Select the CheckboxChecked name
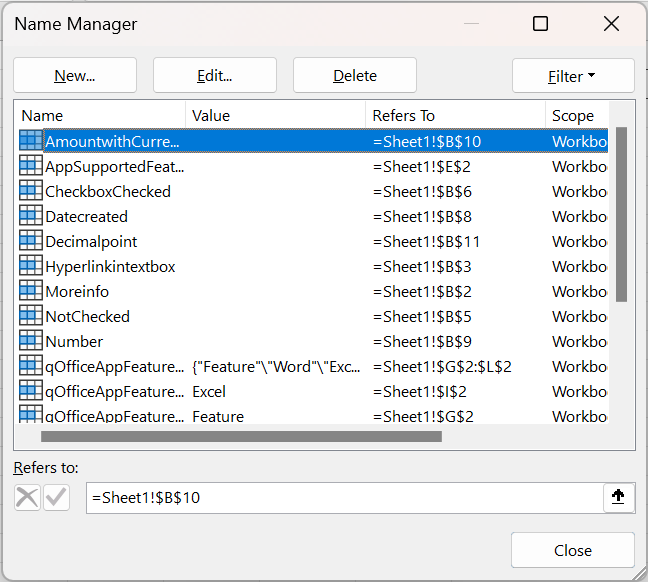Screen dimensions: 648x582 [x=108, y=191]
